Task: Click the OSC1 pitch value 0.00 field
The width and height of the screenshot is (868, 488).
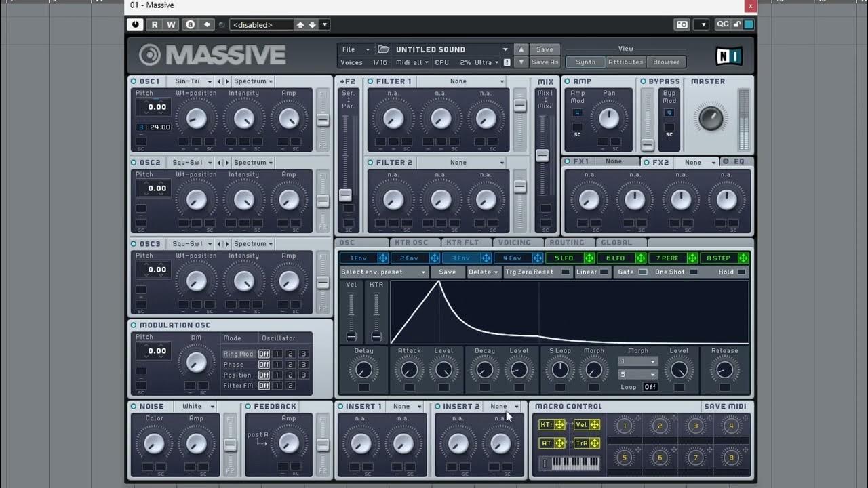Action: pos(154,107)
